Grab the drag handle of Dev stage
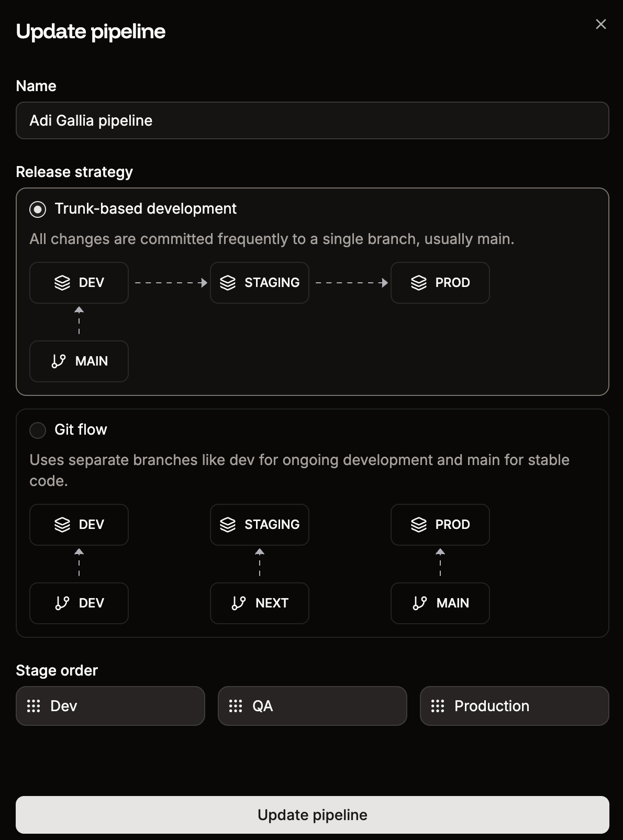Screen dimensions: 623x840 [x=34, y=706]
